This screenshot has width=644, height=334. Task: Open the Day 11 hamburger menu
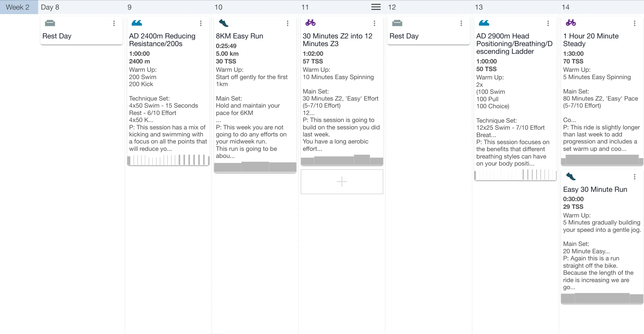pyautogui.click(x=376, y=7)
